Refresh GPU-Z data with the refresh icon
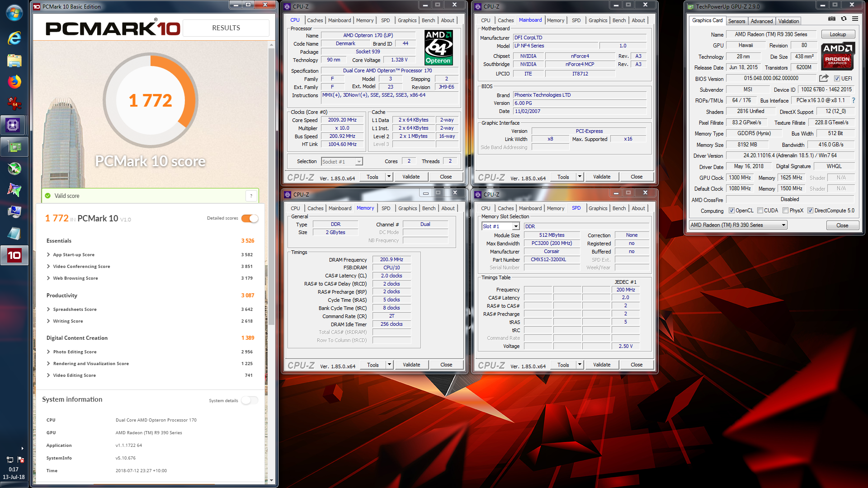Screen dimensions: 868x488 point(844,19)
